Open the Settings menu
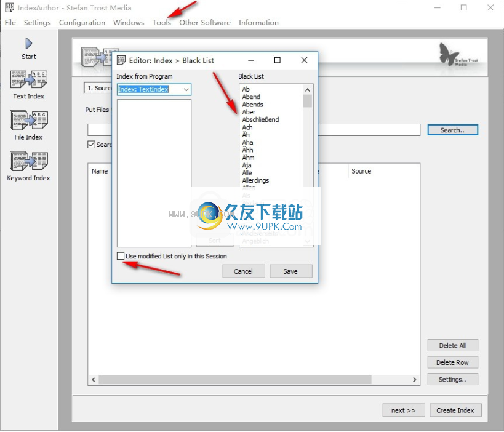The image size is (504, 432). coord(38,23)
